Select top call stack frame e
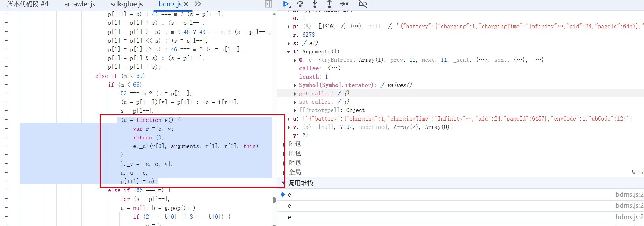The width and height of the screenshot is (644, 226). [x=461, y=195]
